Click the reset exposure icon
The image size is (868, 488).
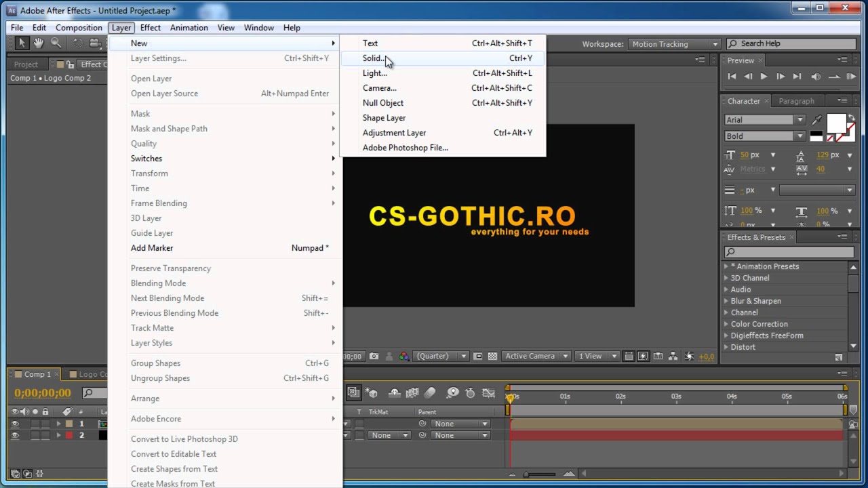click(x=689, y=356)
